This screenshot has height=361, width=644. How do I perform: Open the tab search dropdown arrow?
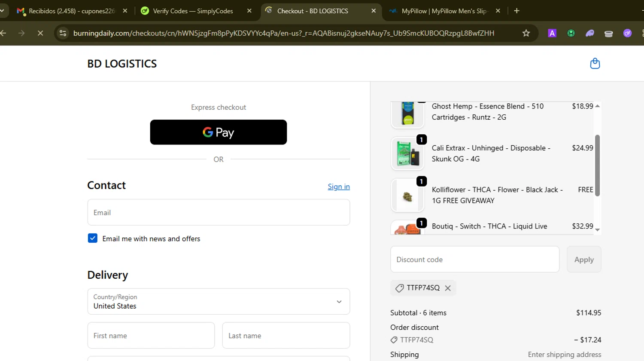click(x=2, y=11)
